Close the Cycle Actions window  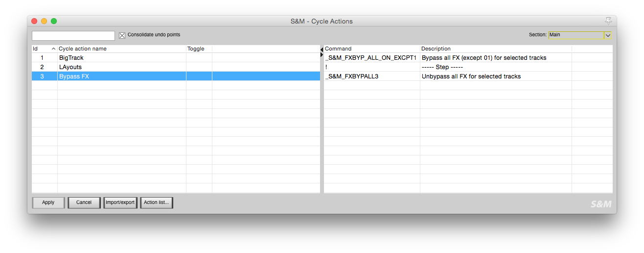click(x=34, y=21)
